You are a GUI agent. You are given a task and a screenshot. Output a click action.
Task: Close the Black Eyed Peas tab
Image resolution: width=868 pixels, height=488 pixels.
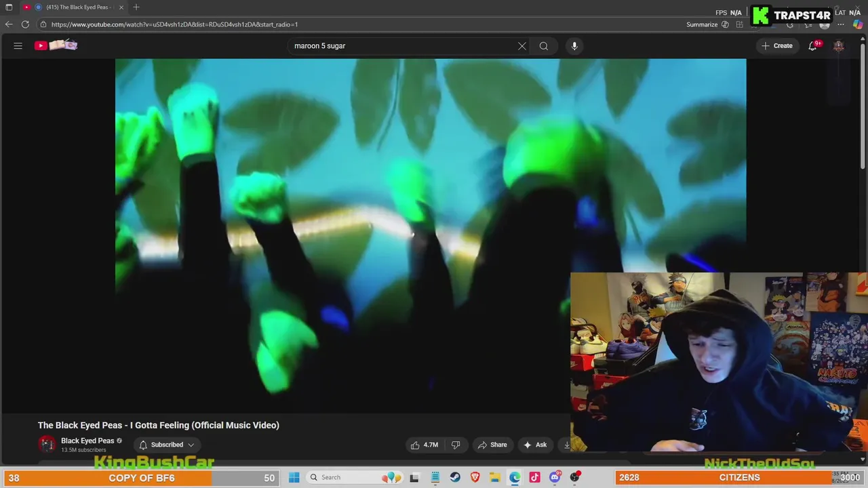pos(121,7)
